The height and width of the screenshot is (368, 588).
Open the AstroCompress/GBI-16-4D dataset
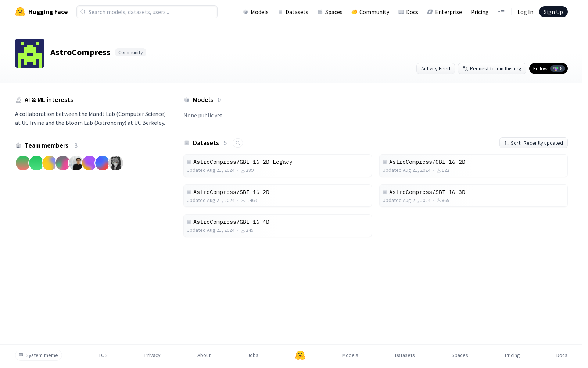(x=277, y=226)
